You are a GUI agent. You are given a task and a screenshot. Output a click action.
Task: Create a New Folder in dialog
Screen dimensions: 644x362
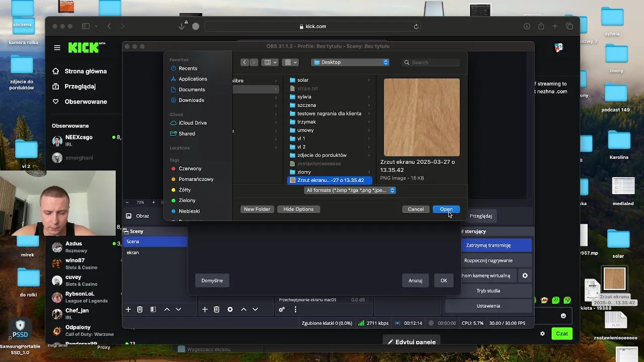pyautogui.click(x=257, y=209)
